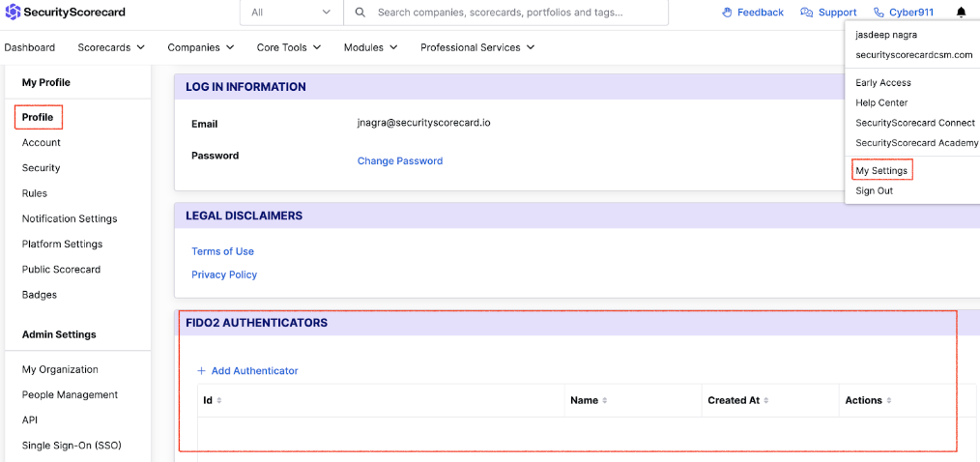The image size is (980, 462).
Task: Expand the Scorecards menu
Action: pyautogui.click(x=111, y=47)
